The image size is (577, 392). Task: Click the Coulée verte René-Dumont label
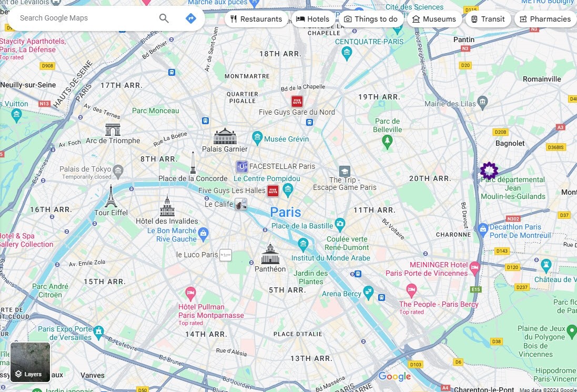pos(347,243)
